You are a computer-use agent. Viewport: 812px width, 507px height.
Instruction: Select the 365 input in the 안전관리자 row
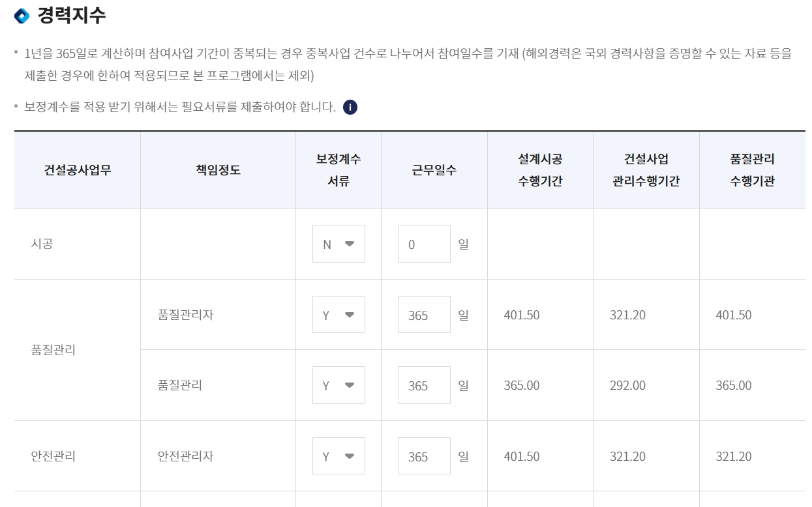click(x=424, y=456)
